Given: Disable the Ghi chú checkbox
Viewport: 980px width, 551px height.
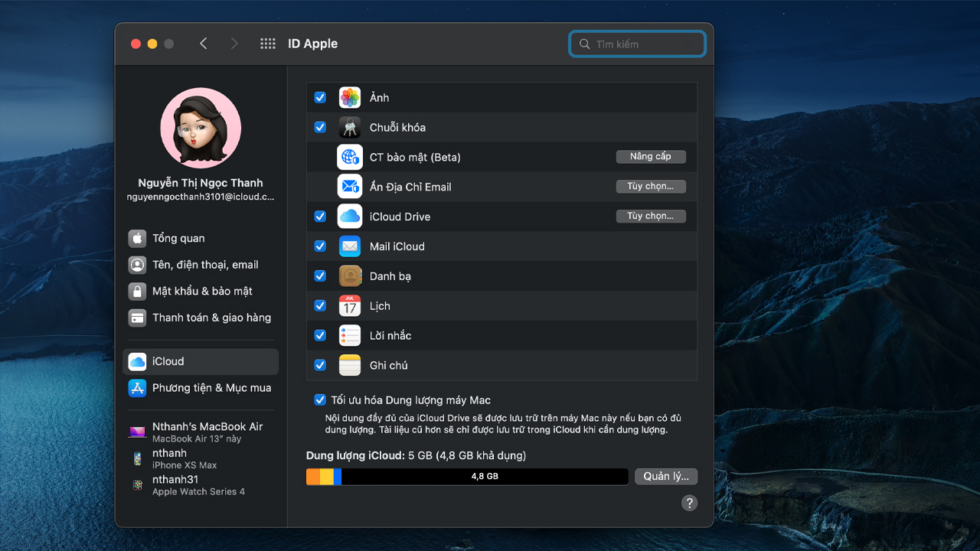Looking at the screenshot, I should click(x=320, y=366).
